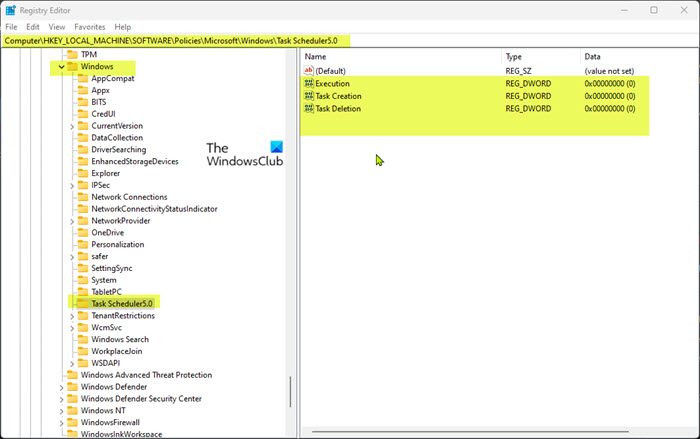The height and width of the screenshot is (439, 700).
Task: Expand the Windows NT key
Action: click(x=61, y=411)
